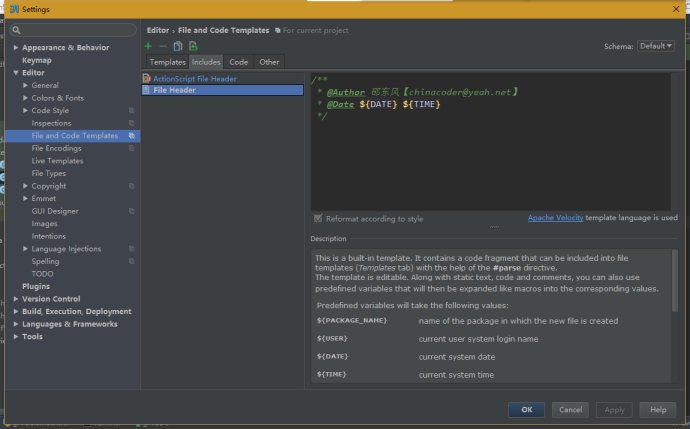690x429 pixels.
Task: Switch to the Includes tab
Action: [206, 62]
